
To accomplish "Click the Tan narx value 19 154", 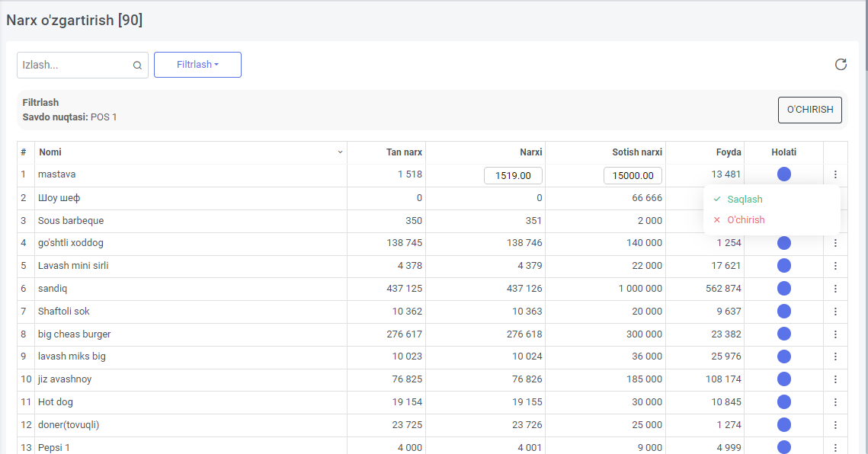I will tap(408, 402).
